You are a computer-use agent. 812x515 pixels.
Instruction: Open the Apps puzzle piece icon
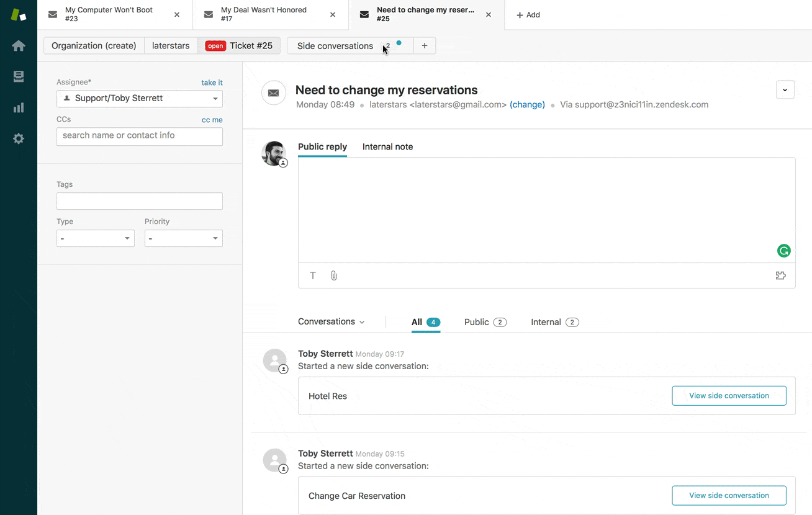point(781,275)
